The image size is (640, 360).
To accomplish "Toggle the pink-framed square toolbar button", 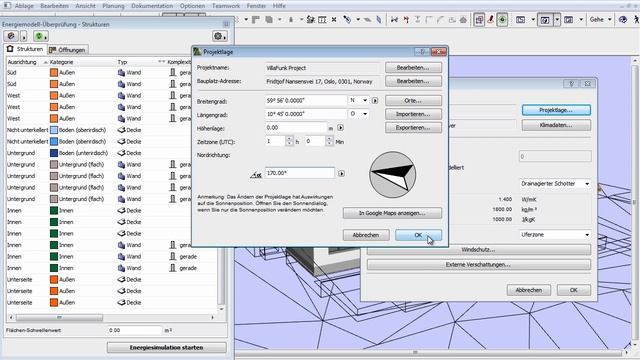I will point(479,20).
